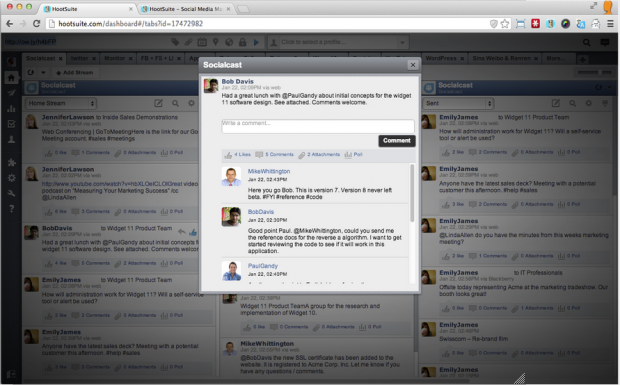Click the Home icon in left sidebar

coord(11,78)
